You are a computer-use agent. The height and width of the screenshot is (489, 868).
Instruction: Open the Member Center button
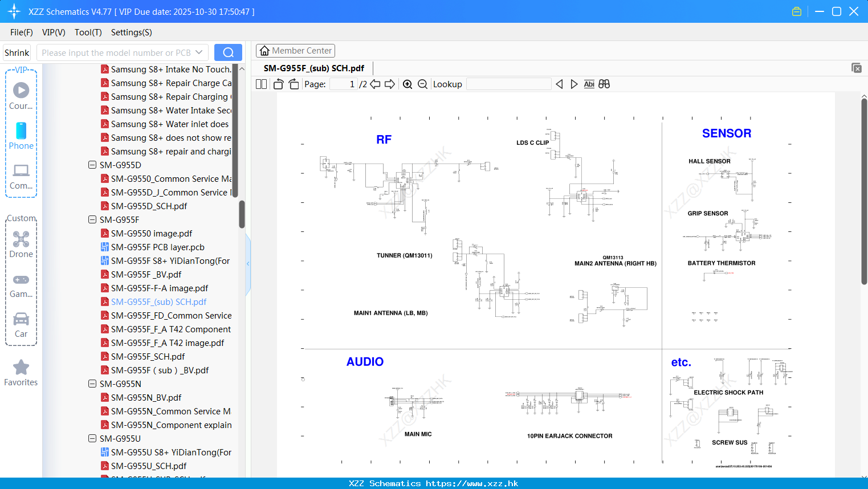point(295,51)
